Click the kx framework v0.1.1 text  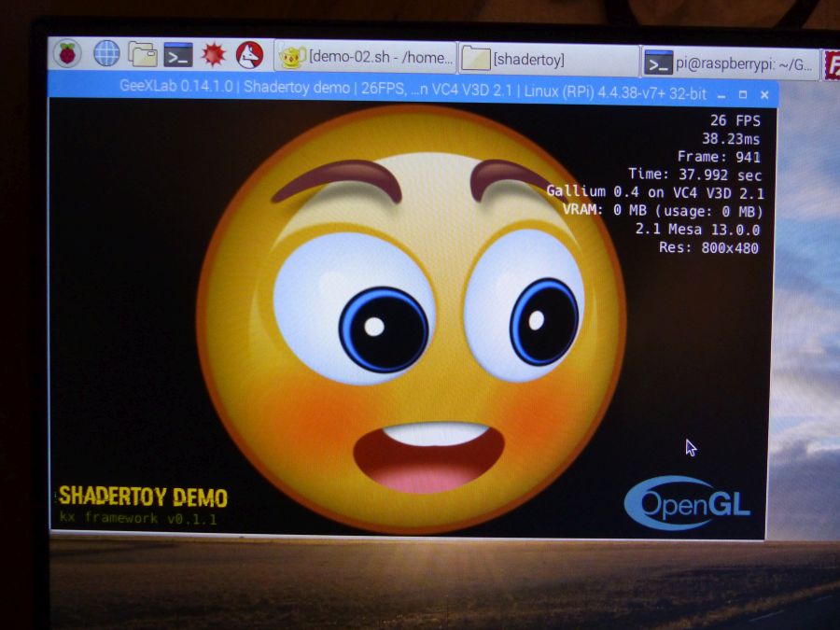point(138,518)
